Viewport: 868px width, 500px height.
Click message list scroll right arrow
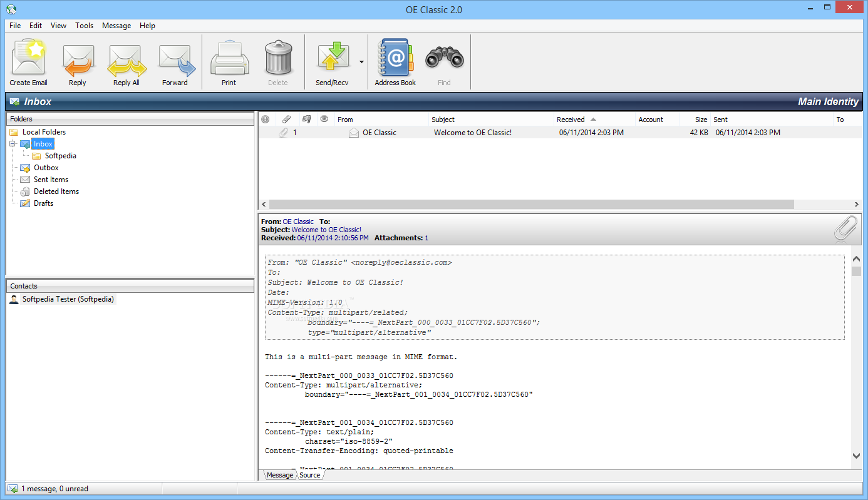pos(857,205)
